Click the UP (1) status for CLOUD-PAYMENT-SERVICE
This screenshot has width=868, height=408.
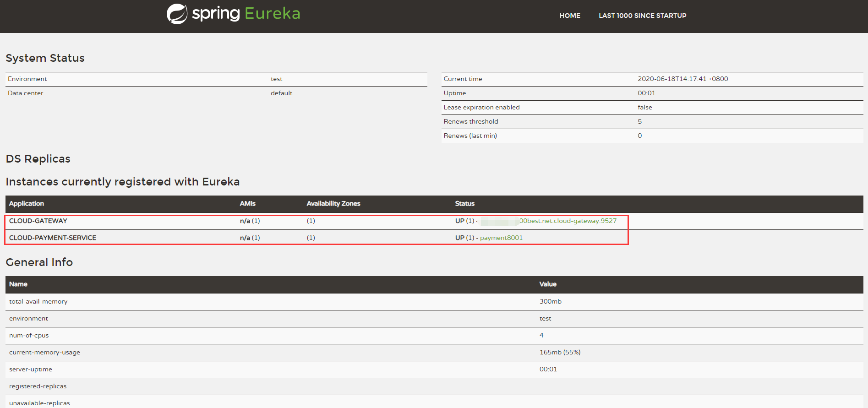pos(464,238)
